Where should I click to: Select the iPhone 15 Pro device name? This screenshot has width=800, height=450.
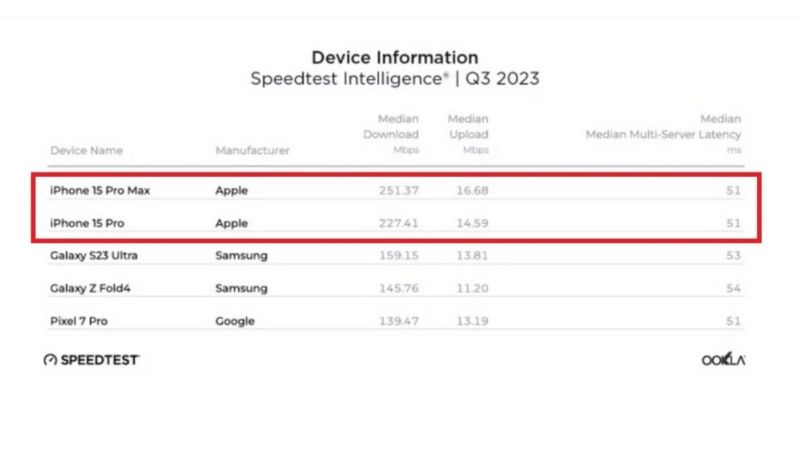[86, 223]
